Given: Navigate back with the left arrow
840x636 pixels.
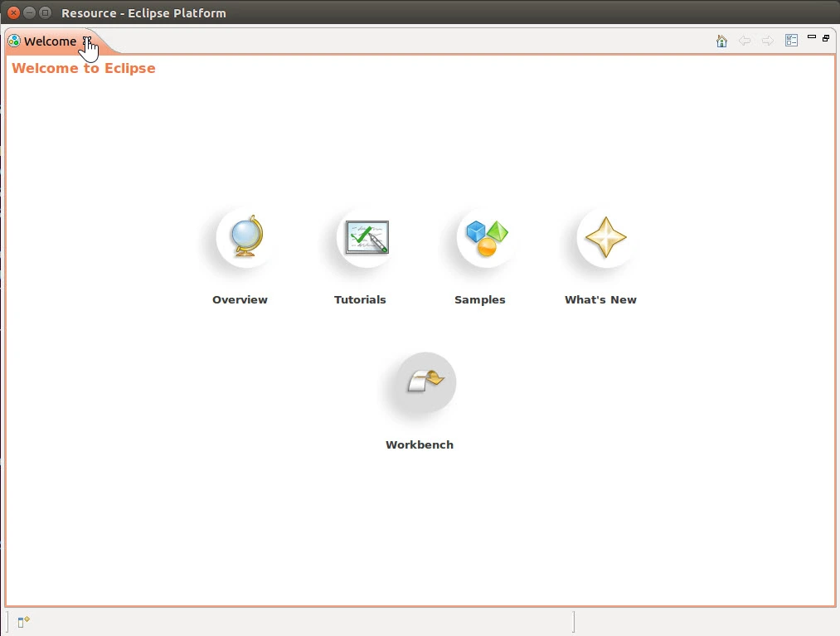Looking at the screenshot, I should tap(745, 41).
